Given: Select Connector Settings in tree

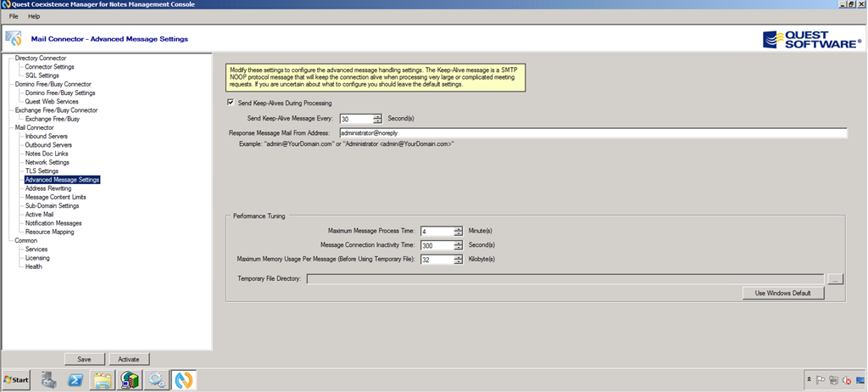Looking at the screenshot, I should 49,67.
